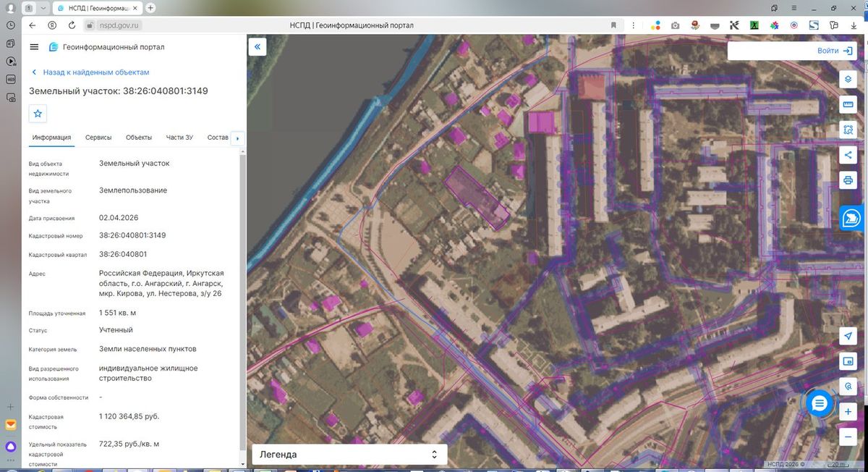The height and width of the screenshot is (472, 868).
Task: Click the nspd.gov.ru address field
Action: pos(119,25)
